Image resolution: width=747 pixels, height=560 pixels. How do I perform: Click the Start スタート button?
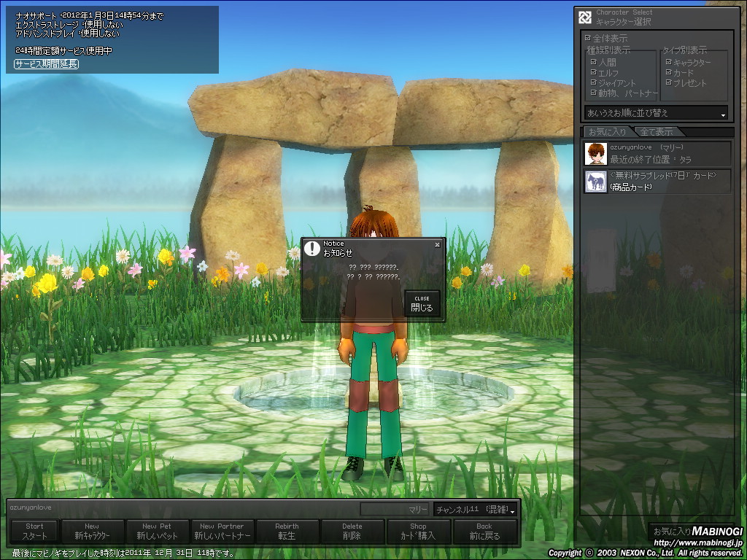pyautogui.click(x=34, y=532)
